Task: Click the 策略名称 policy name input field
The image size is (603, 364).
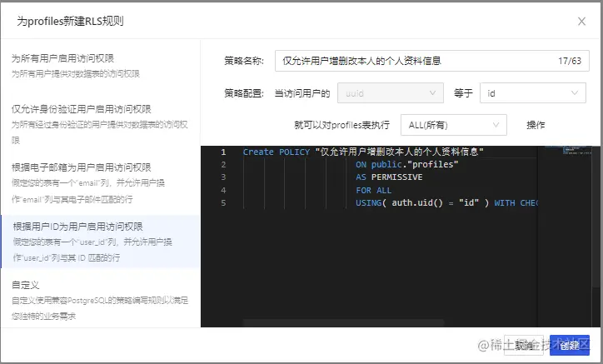Action: (x=432, y=61)
